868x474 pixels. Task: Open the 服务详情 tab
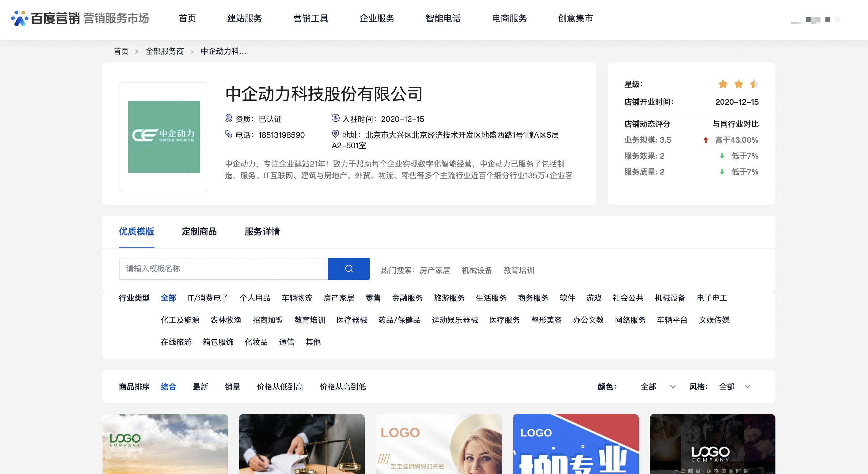(262, 231)
